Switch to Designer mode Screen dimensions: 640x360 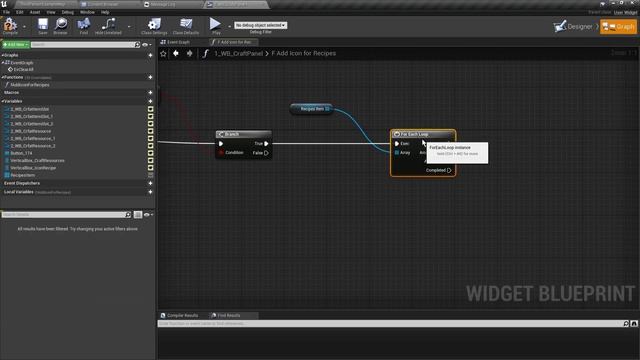tap(573, 27)
